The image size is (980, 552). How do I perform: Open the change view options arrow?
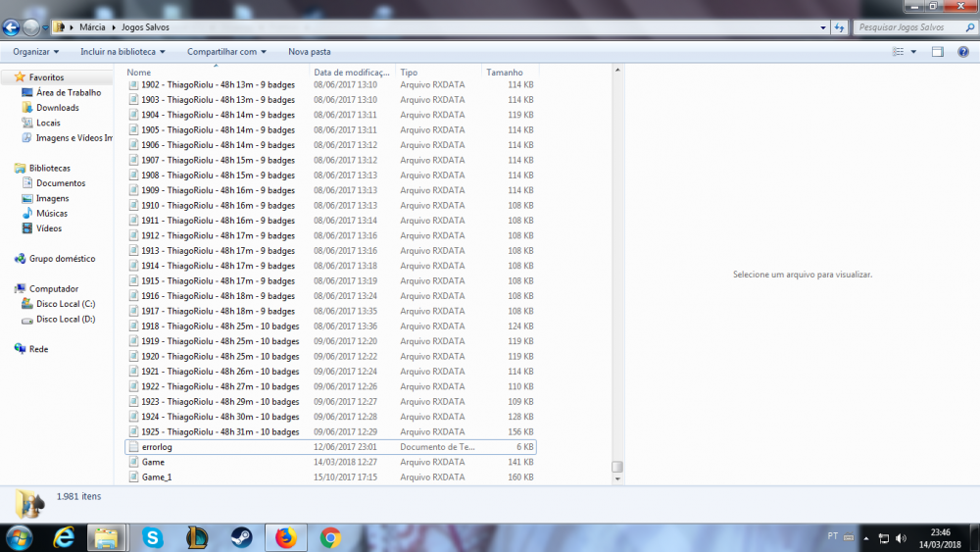[914, 51]
